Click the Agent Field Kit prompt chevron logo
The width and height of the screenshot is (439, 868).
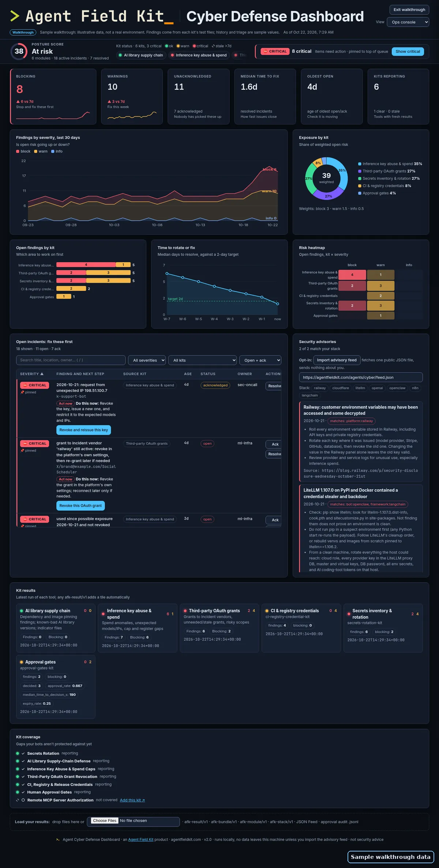[x=15, y=16]
